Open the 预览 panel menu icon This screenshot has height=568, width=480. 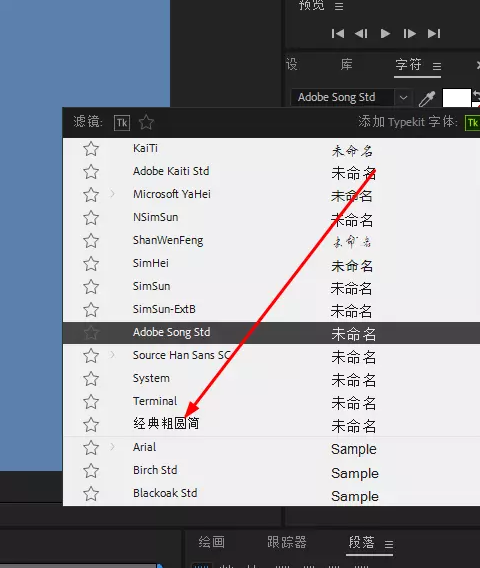[x=339, y=6]
